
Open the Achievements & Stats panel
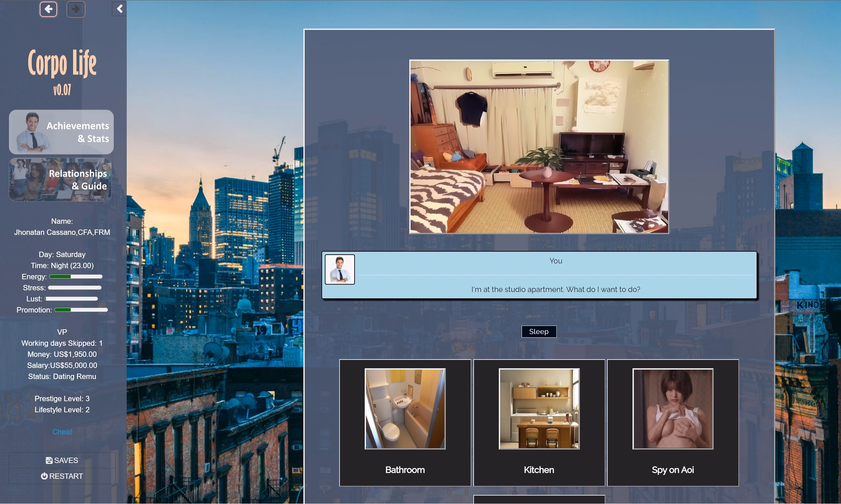click(62, 132)
